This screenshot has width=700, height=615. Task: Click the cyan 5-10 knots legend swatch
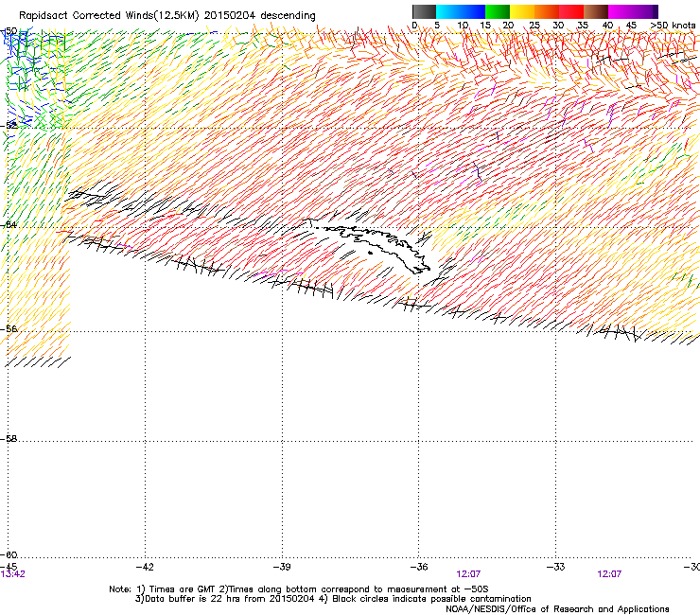(448, 11)
